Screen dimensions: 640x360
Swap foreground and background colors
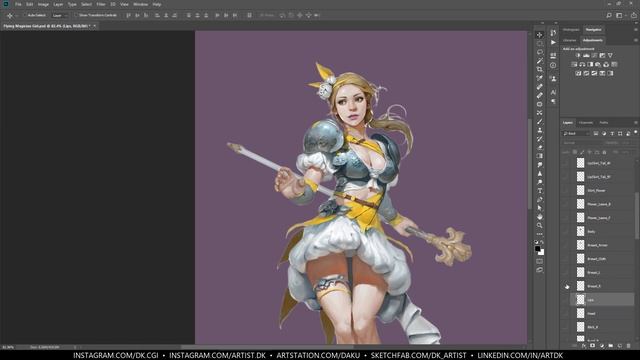click(x=542, y=242)
